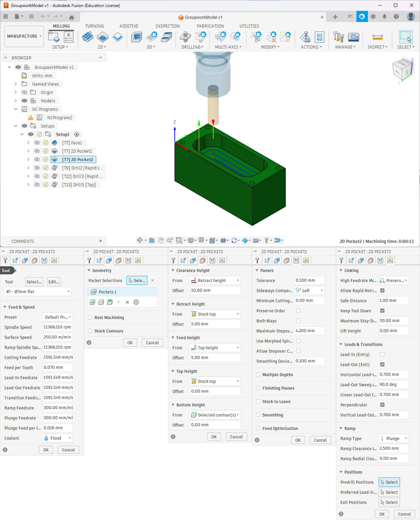420x520 pixels.
Task: Edit the Spindle Speed field
Action: [x=58, y=327]
